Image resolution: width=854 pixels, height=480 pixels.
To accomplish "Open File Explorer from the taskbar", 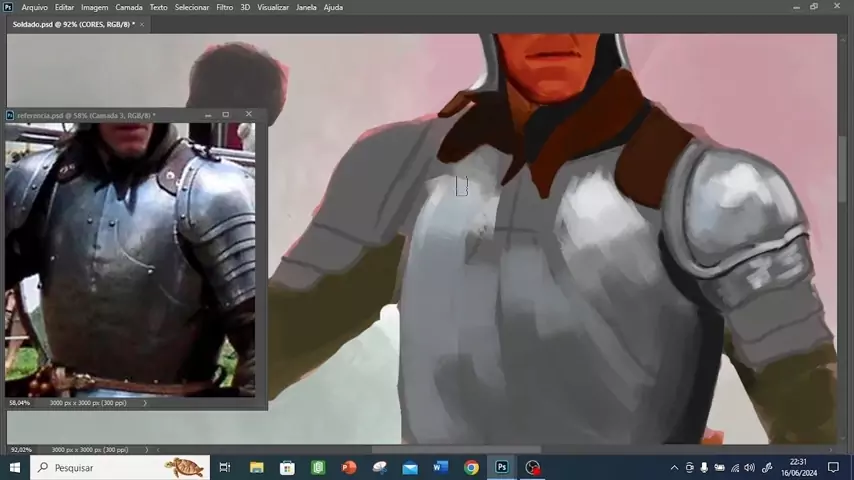I will [x=257, y=467].
